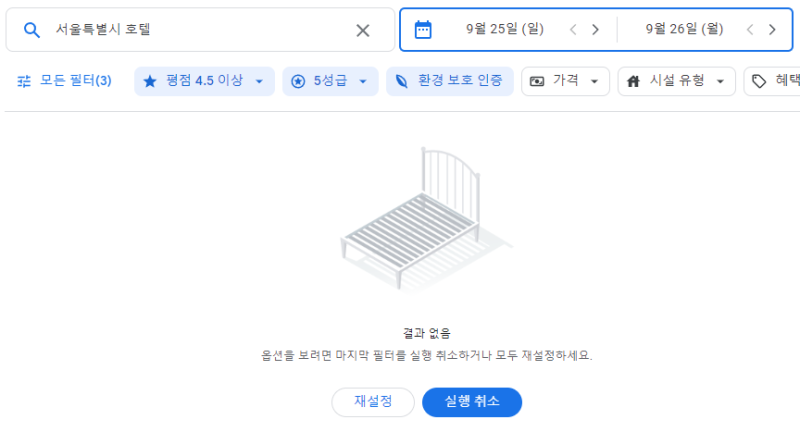Toggle the 환경 보호 인증 filter chip
The image size is (800, 432).
pyautogui.click(x=450, y=81)
